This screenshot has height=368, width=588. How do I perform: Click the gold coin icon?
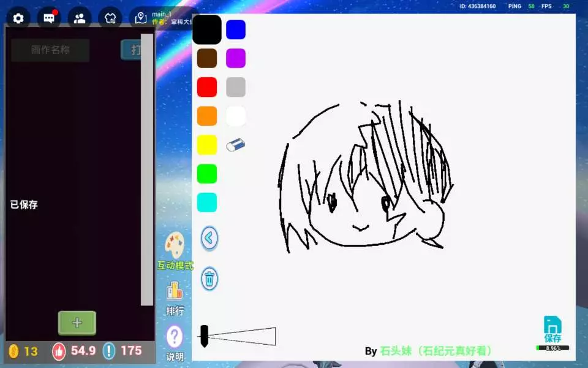pyautogui.click(x=13, y=351)
